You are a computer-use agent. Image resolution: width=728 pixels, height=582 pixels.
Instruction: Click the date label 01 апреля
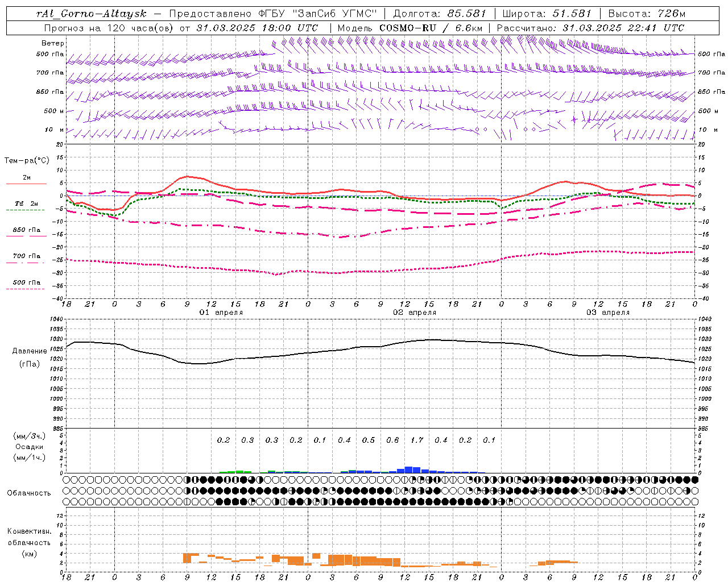[221, 313]
